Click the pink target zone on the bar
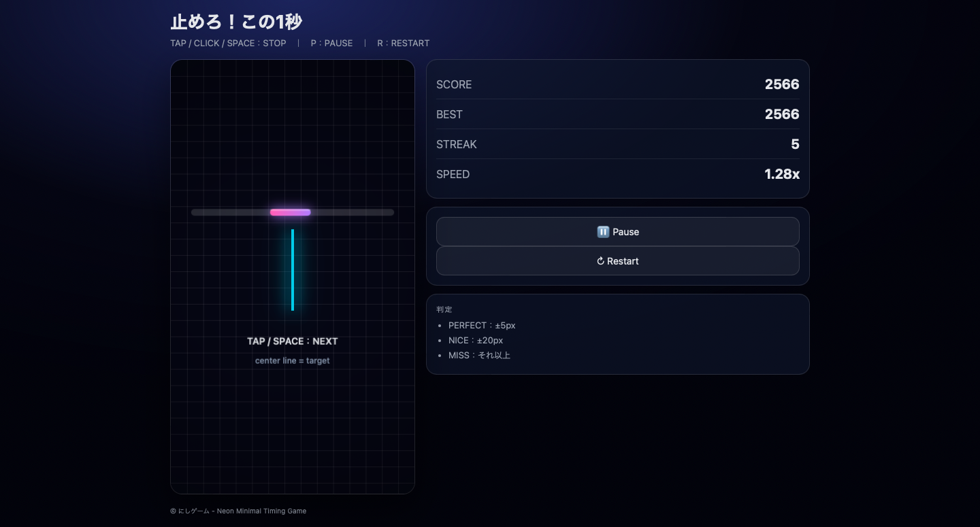The width and height of the screenshot is (980, 527). (291, 212)
